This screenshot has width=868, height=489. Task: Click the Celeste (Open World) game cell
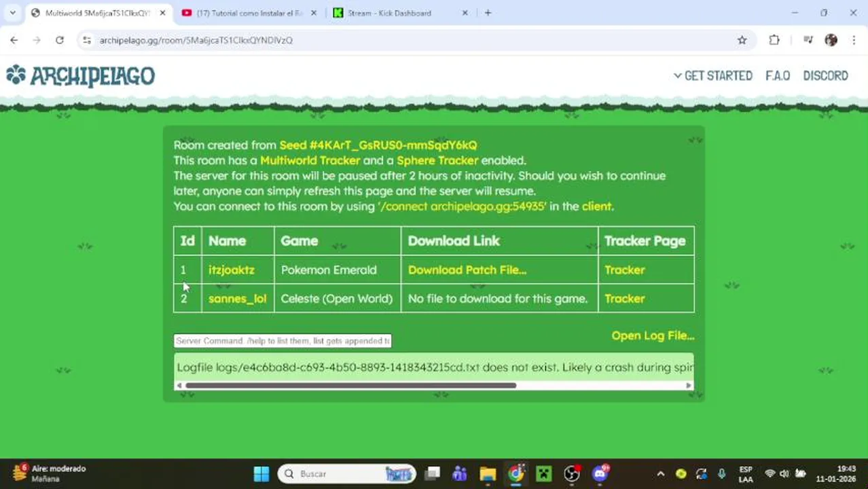[337, 298]
